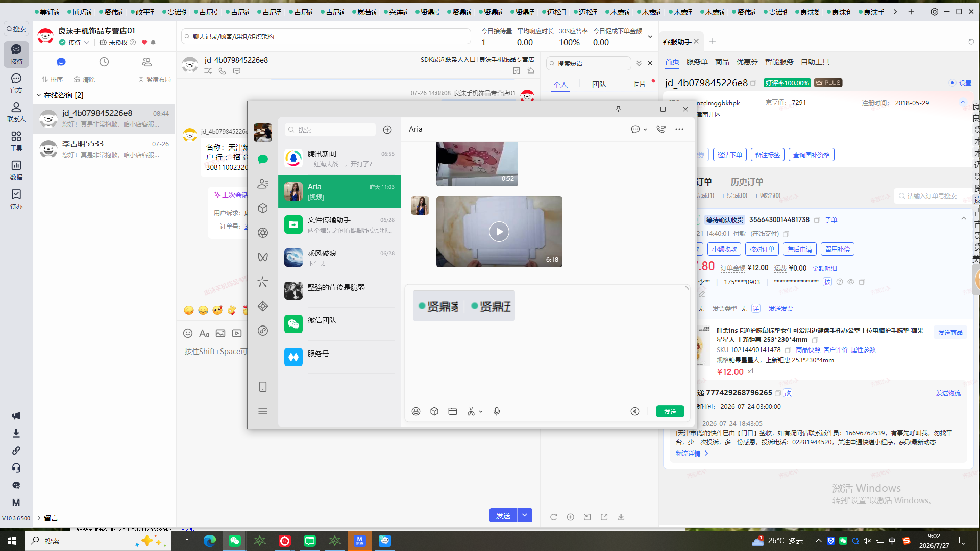Viewport: 980px width, 551px height.
Task: Click the headset icon in JD sidebar
Action: (x=16, y=468)
